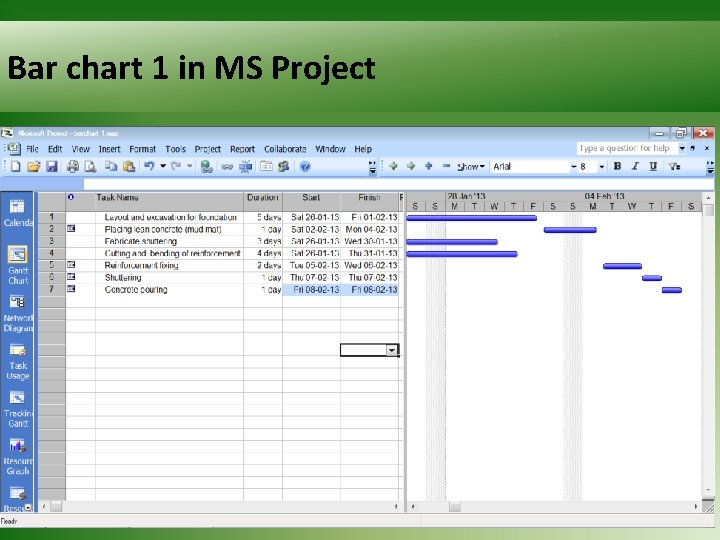
Task: Expand Standard toolbar options chevron
Action: click(372, 167)
